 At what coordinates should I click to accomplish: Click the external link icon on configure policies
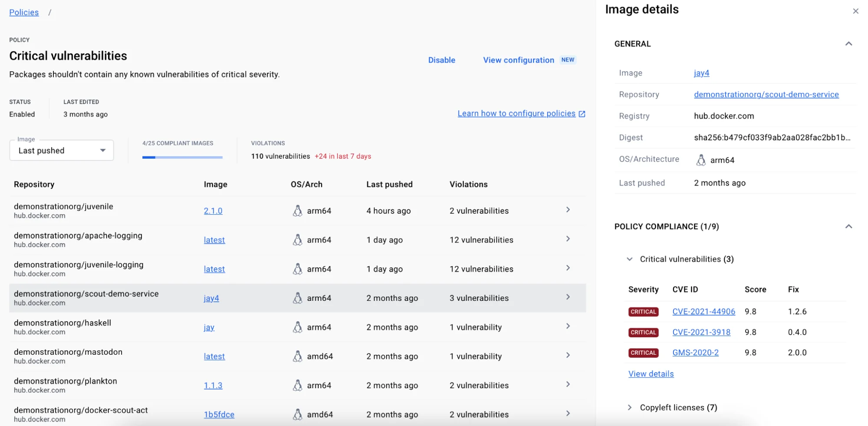coord(582,113)
